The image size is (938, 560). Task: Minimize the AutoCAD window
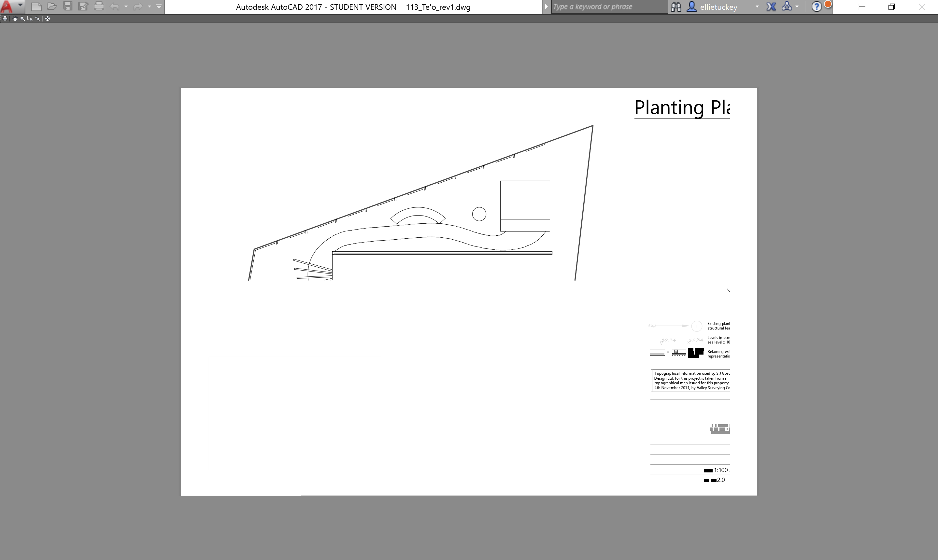pos(862,7)
